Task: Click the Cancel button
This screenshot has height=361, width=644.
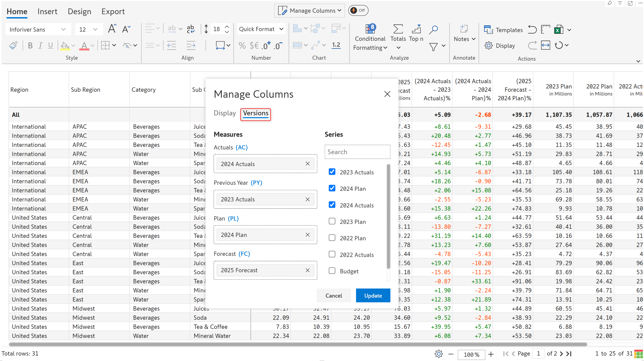Action: [x=333, y=296]
